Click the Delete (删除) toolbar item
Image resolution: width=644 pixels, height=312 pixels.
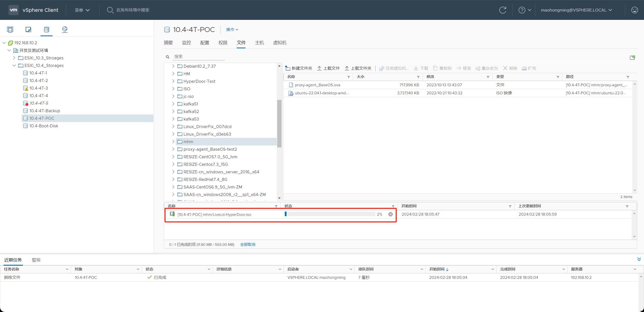coord(510,68)
